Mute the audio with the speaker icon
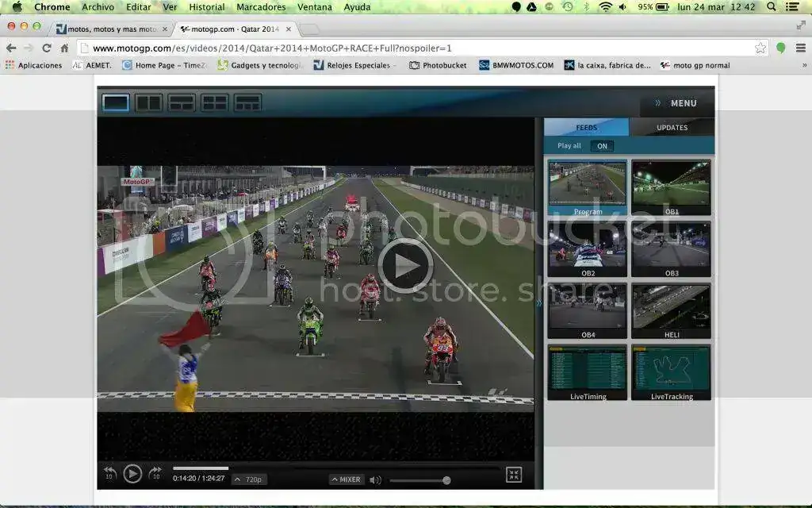Screen dimensions: 812x508 pyautogui.click(x=375, y=479)
